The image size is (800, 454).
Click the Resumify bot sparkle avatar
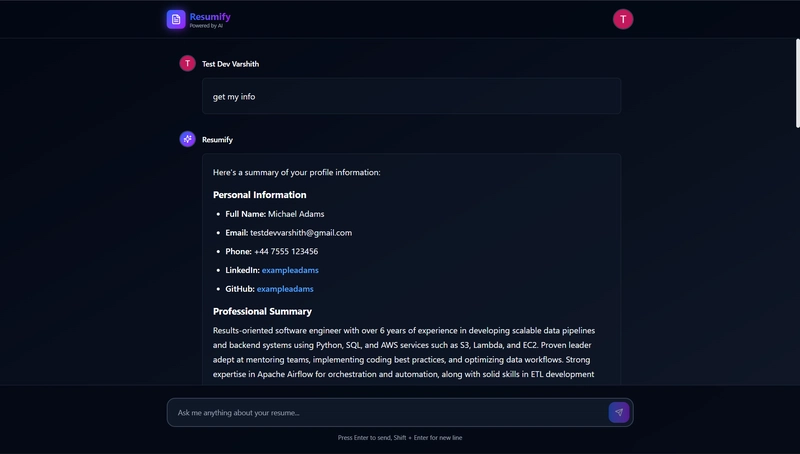(x=187, y=139)
